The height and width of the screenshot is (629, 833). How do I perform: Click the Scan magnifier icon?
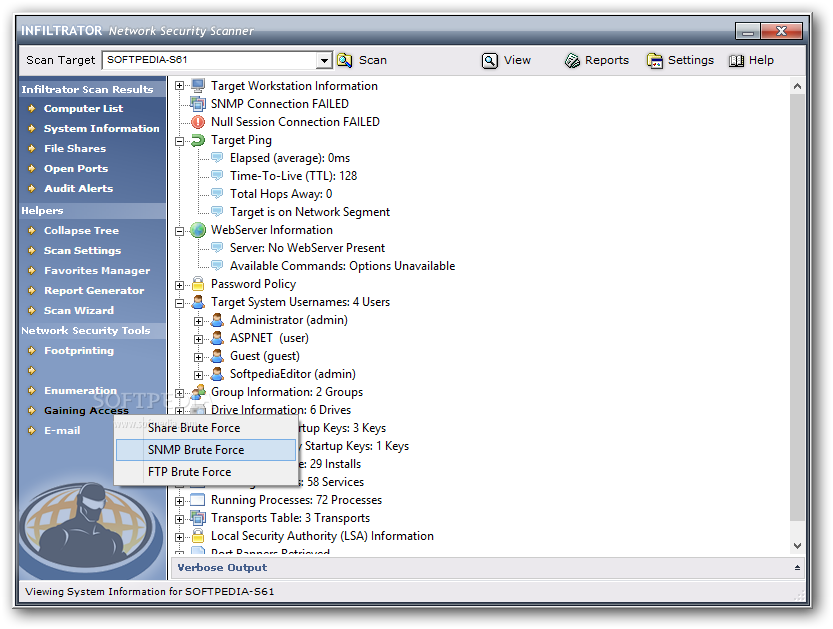345,61
